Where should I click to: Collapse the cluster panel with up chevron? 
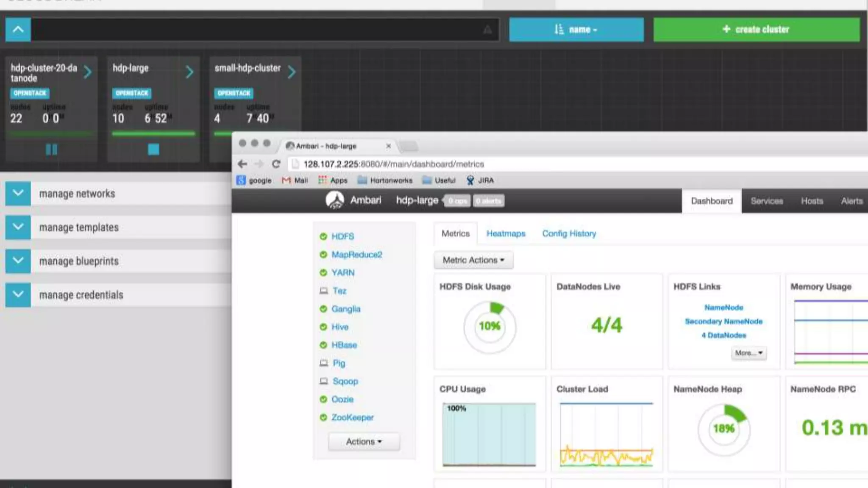coord(18,30)
